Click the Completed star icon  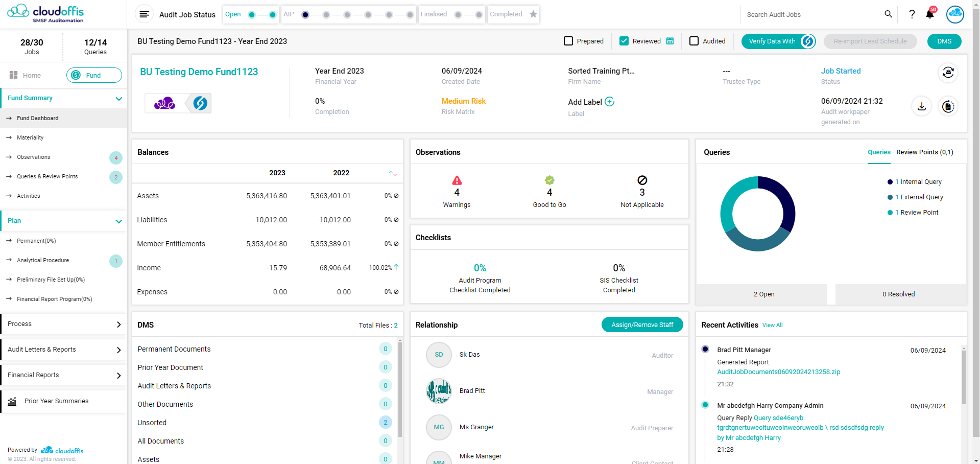tap(533, 14)
